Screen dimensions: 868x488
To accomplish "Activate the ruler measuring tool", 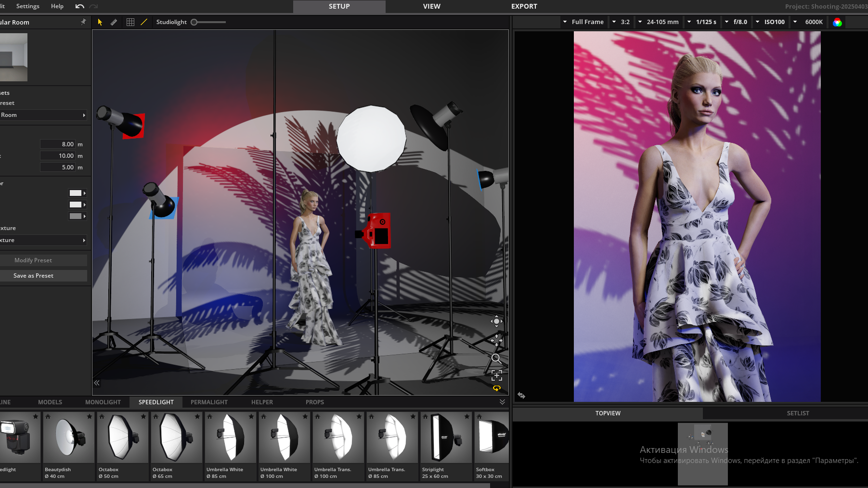I will click(x=114, y=22).
